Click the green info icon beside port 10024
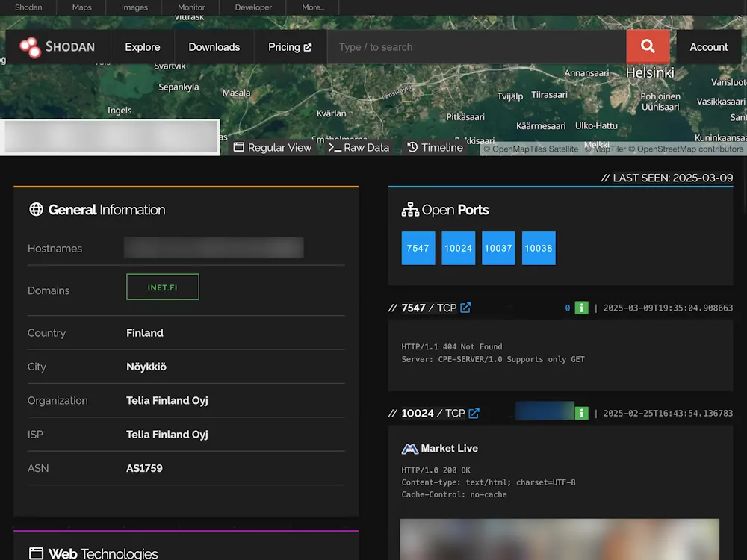The image size is (747, 560). point(581,414)
